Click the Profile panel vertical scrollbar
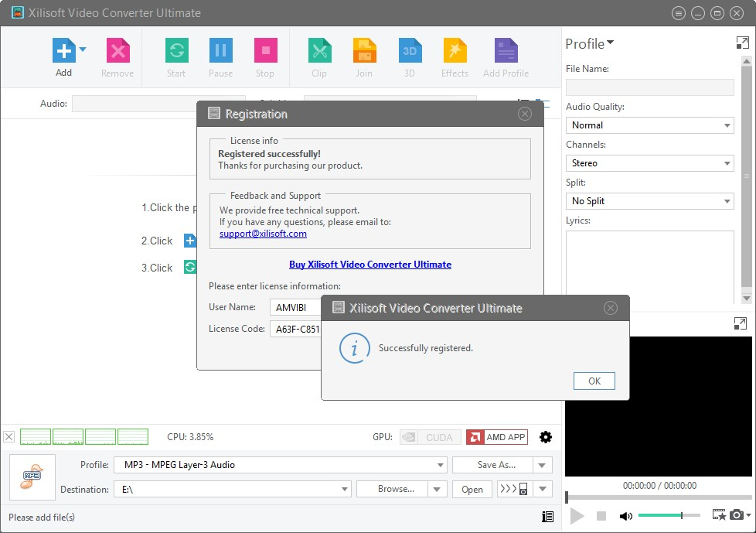This screenshot has width=756, height=533. [x=747, y=176]
